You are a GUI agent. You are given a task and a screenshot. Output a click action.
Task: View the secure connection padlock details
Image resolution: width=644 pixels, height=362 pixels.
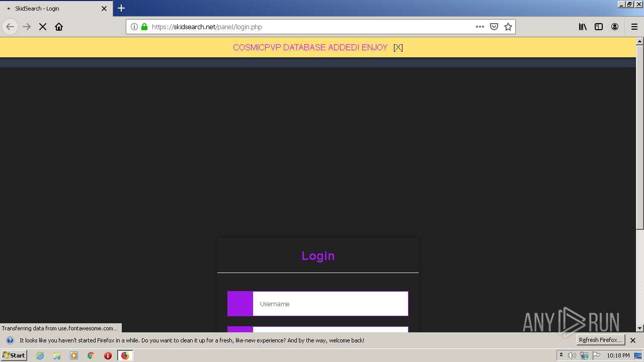pos(144,27)
